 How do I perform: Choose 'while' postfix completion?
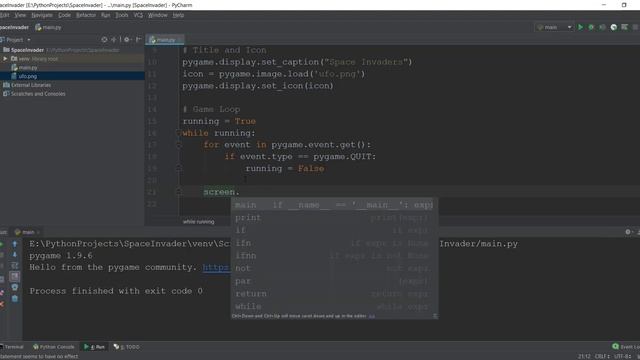pyautogui.click(x=334, y=307)
